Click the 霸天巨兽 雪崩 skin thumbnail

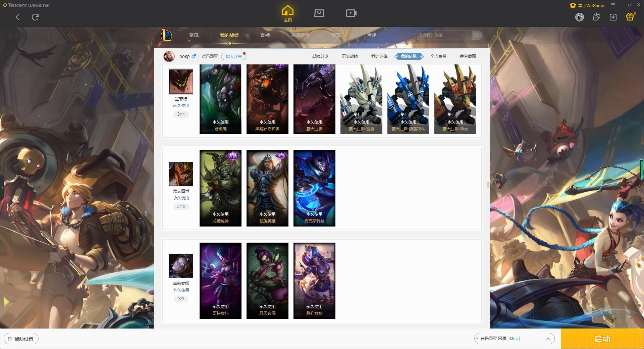click(361, 99)
